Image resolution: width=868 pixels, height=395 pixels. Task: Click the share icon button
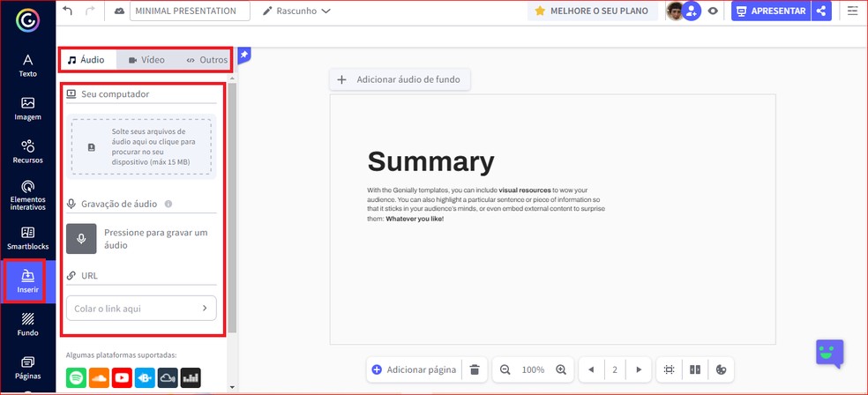(821, 11)
